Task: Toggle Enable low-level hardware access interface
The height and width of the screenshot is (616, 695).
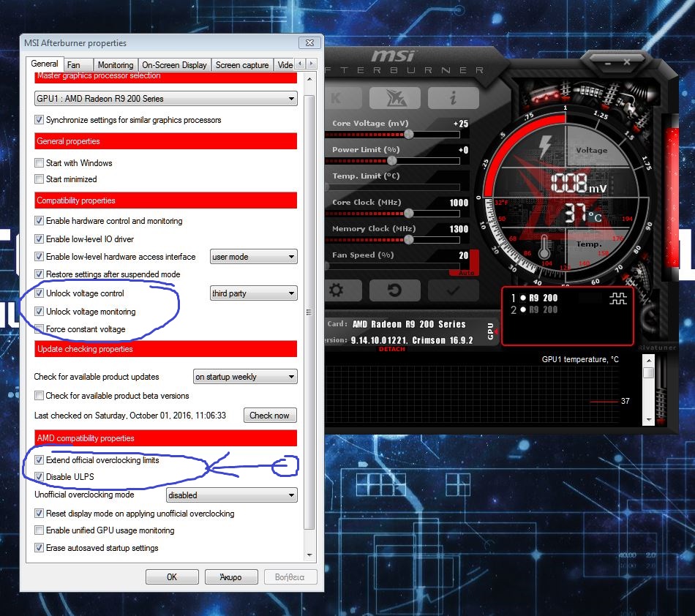Action: 39,257
